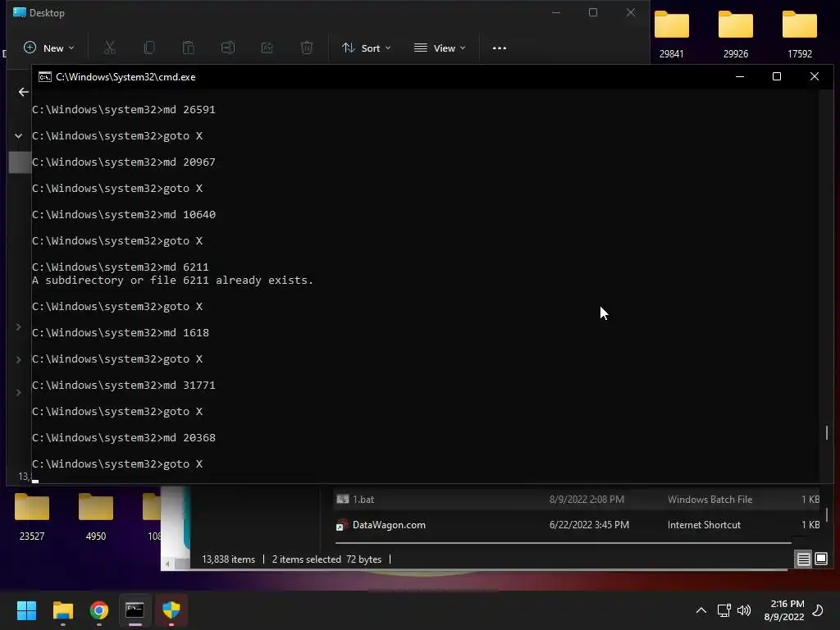
Task: Click the Delete trash icon in Explorer toolbar
Action: 307,48
